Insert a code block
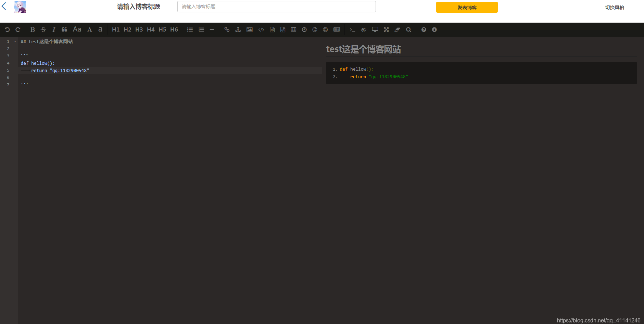Screen dimensions: 644x327 [x=283, y=30]
